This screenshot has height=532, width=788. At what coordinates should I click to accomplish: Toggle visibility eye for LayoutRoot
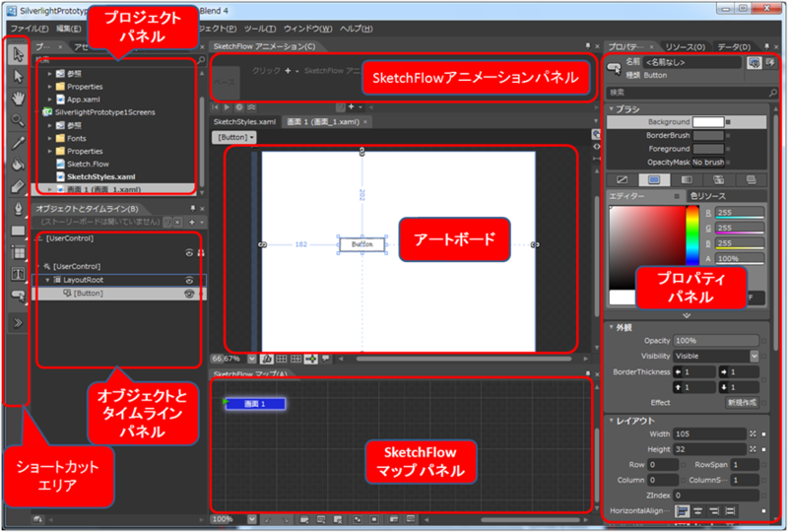[x=189, y=280]
